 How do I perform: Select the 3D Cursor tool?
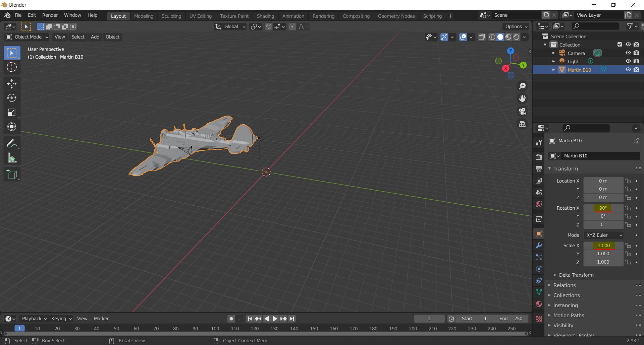[12, 67]
